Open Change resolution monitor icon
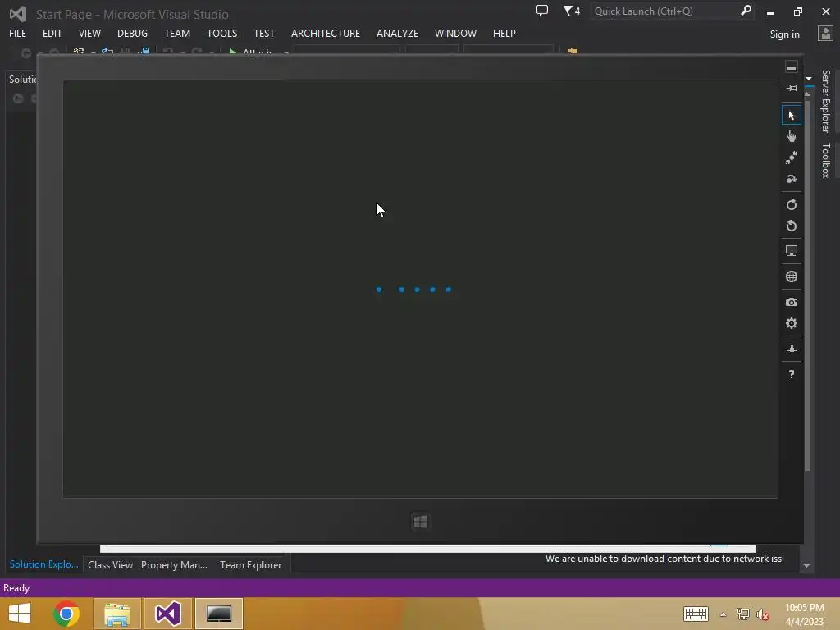The width and height of the screenshot is (840, 630). [792, 251]
